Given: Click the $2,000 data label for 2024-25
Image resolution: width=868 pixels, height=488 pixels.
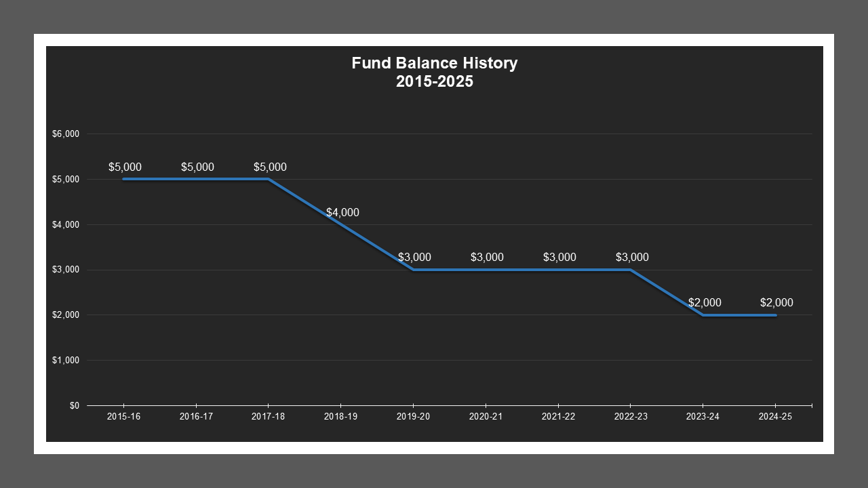Looking at the screenshot, I should (777, 303).
